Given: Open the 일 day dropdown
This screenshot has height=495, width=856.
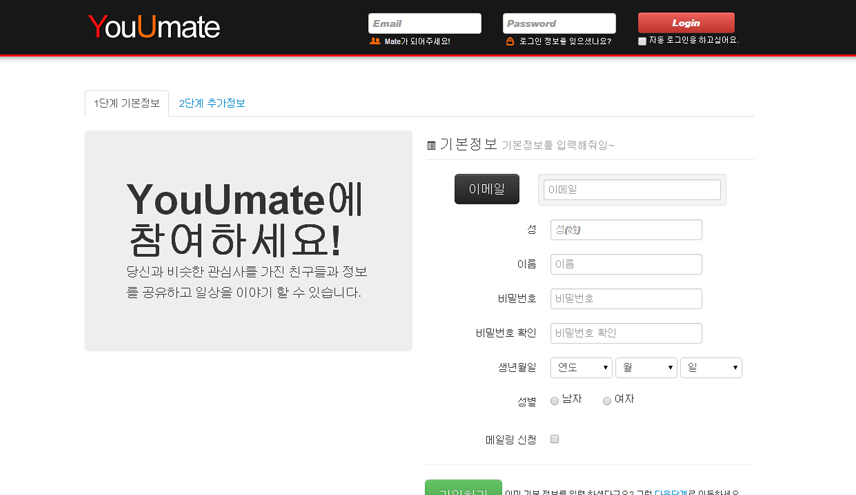Looking at the screenshot, I should [711, 368].
